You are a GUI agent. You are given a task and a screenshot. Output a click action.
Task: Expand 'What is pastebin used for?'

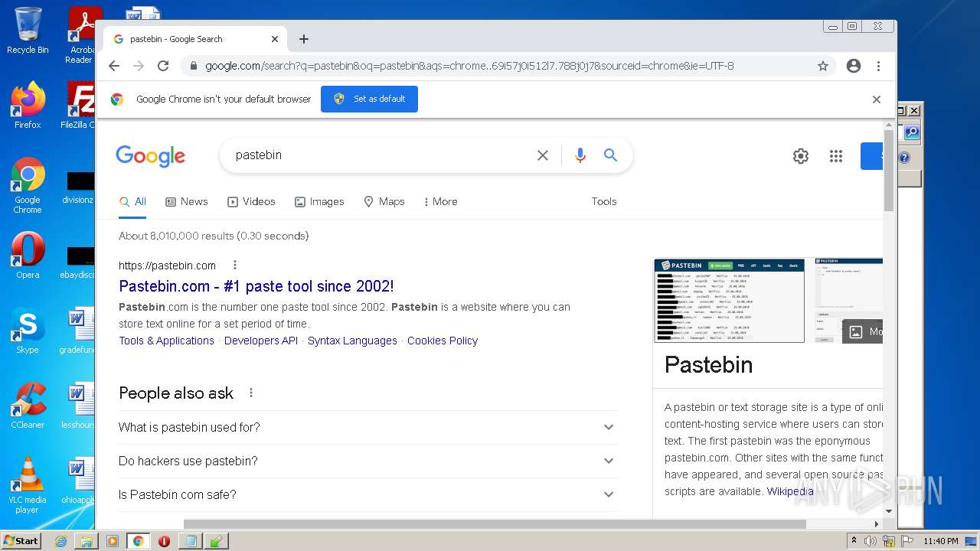tap(367, 428)
